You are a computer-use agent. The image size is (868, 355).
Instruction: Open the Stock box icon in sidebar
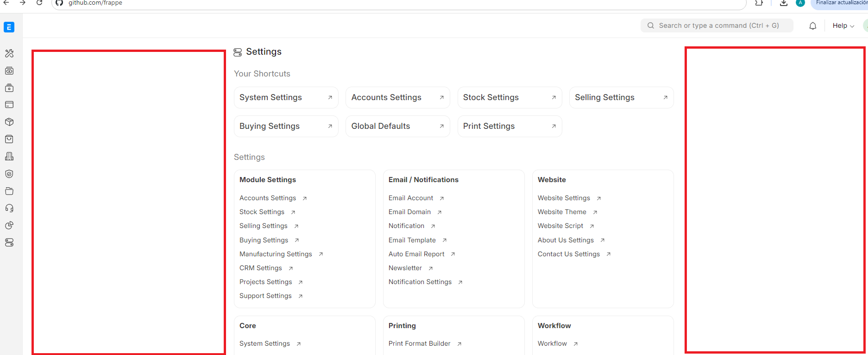pos(9,122)
